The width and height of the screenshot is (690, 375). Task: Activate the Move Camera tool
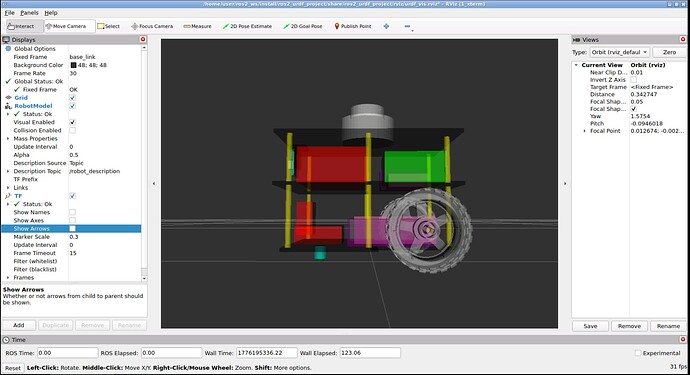point(70,26)
